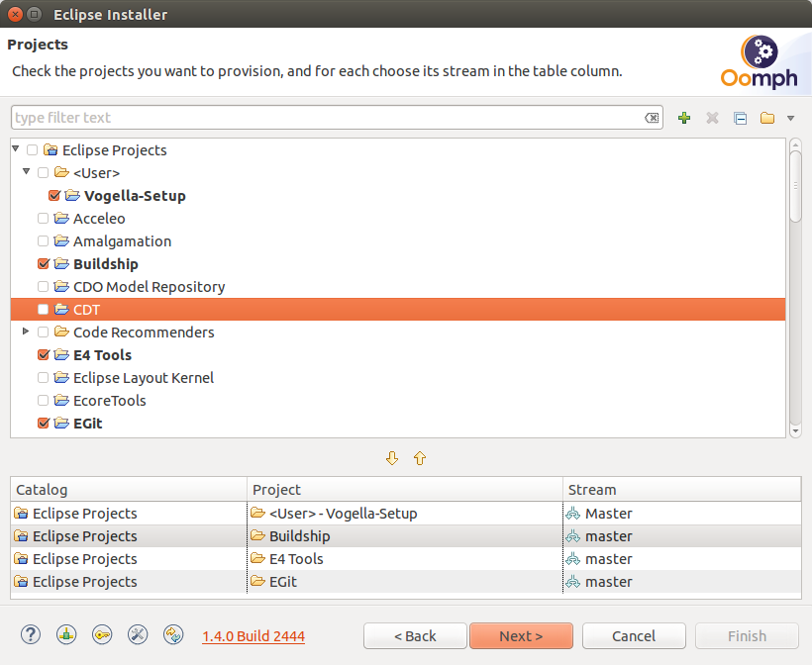
Task: Click the bundle pool download icon
Action: (x=66, y=634)
